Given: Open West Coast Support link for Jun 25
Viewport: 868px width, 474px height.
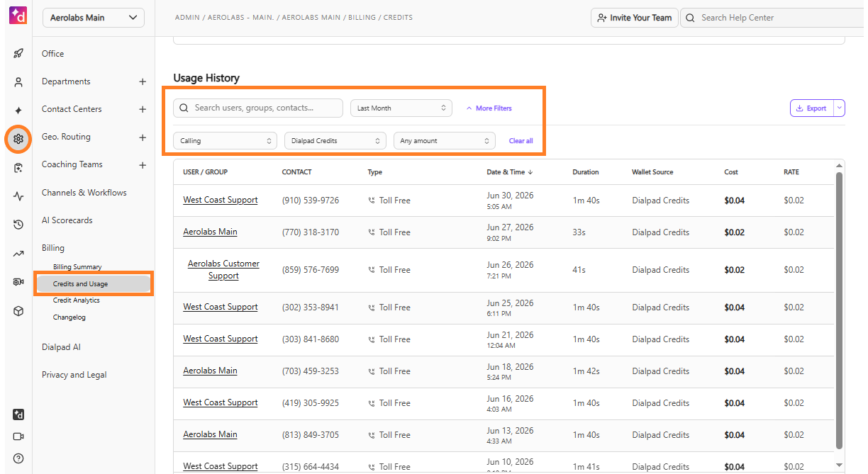Looking at the screenshot, I should point(221,307).
